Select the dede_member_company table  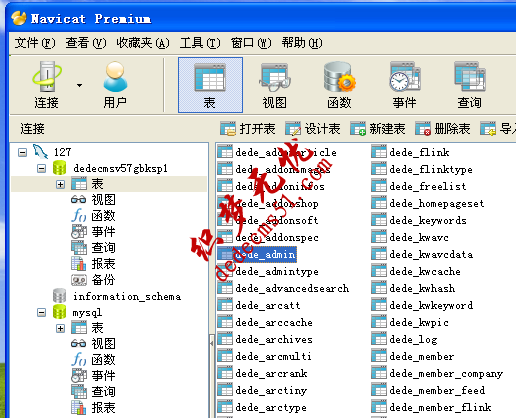(x=437, y=374)
